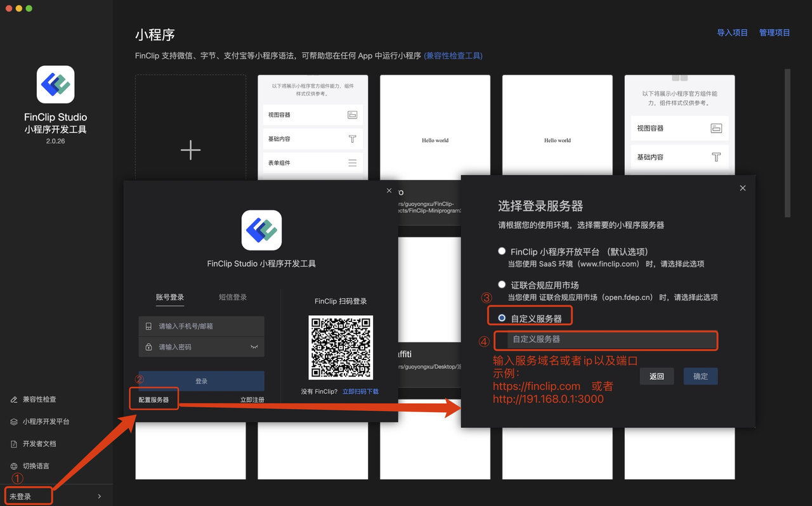812x506 pixels.
Task: Click the plus icon to create new project
Action: [x=190, y=150]
